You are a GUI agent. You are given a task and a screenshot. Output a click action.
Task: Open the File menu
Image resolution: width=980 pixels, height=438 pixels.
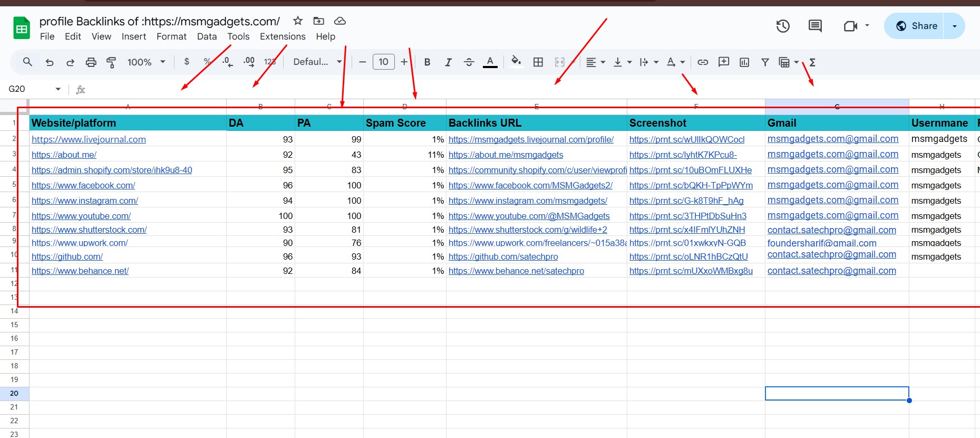(x=47, y=36)
